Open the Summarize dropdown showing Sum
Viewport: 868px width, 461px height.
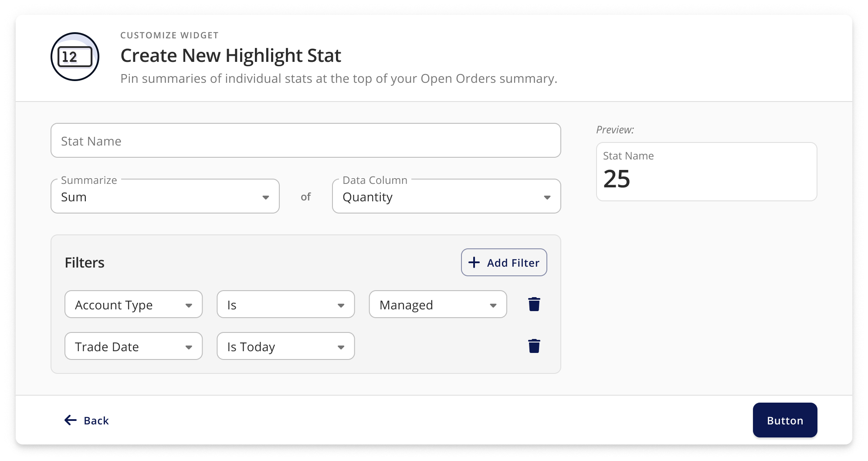(x=165, y=197)
